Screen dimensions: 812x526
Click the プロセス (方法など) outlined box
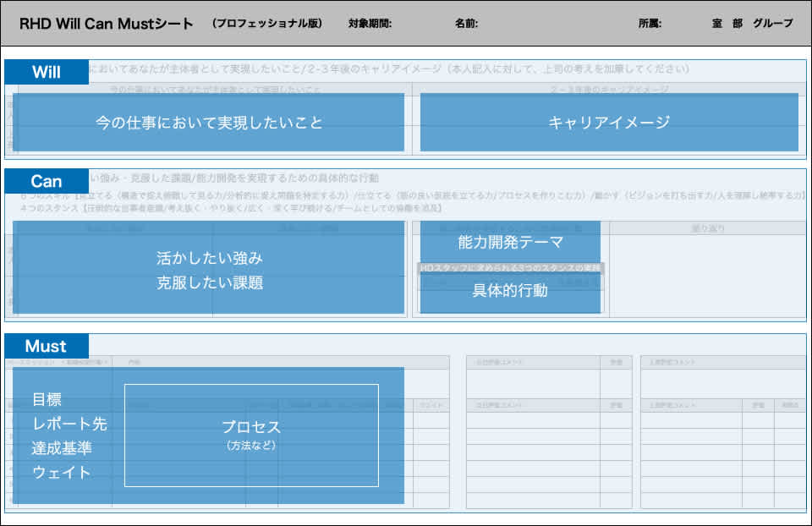(x=251, y=435)
